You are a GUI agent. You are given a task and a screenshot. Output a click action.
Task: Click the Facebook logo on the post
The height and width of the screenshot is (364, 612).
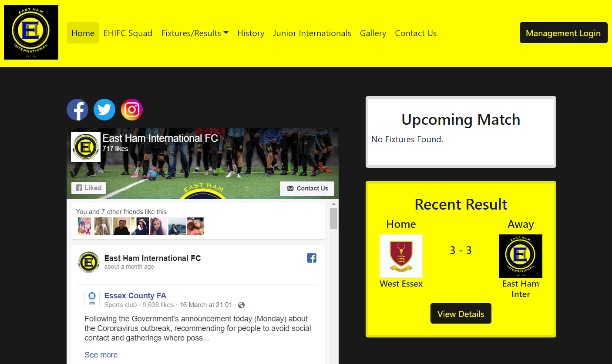(x=312, y=258)
